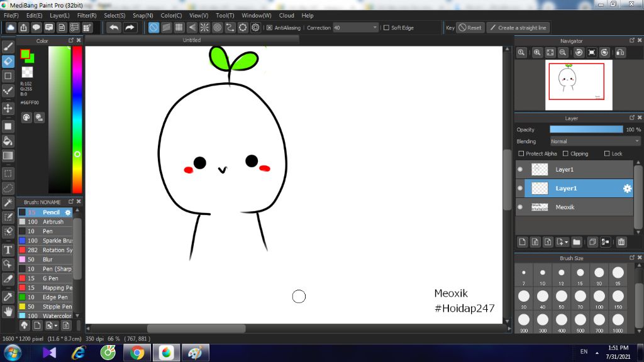Image resolution: width=644 pixels, height=362 pixels.
Task: Open selected Layer1 settings gear
Action: click(x=627, y=189)
